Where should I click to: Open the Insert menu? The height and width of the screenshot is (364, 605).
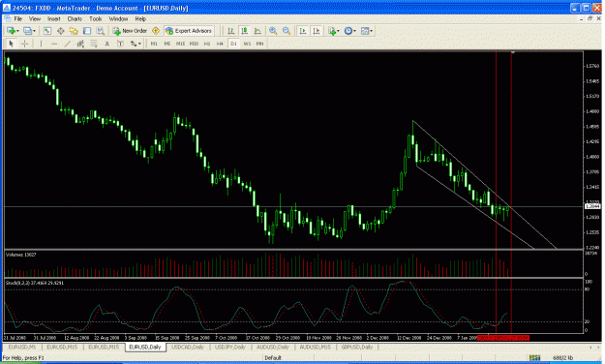(53, 19)
